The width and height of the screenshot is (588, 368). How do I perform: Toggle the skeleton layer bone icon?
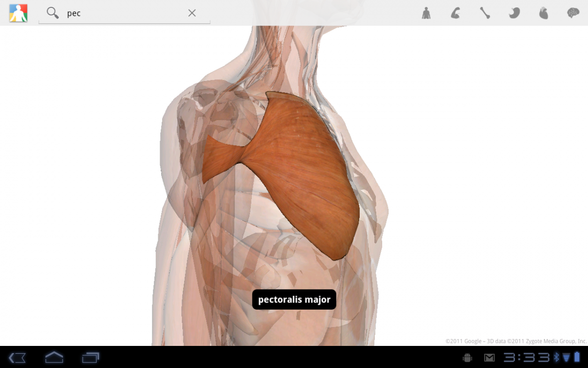(x=485, y=13)
